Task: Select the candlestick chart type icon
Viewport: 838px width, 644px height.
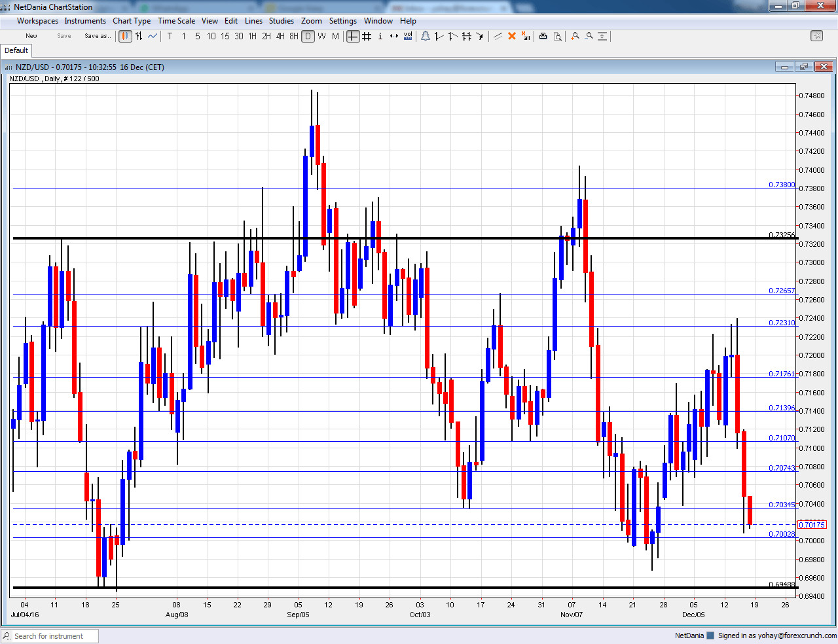Action: click(125, 36)
